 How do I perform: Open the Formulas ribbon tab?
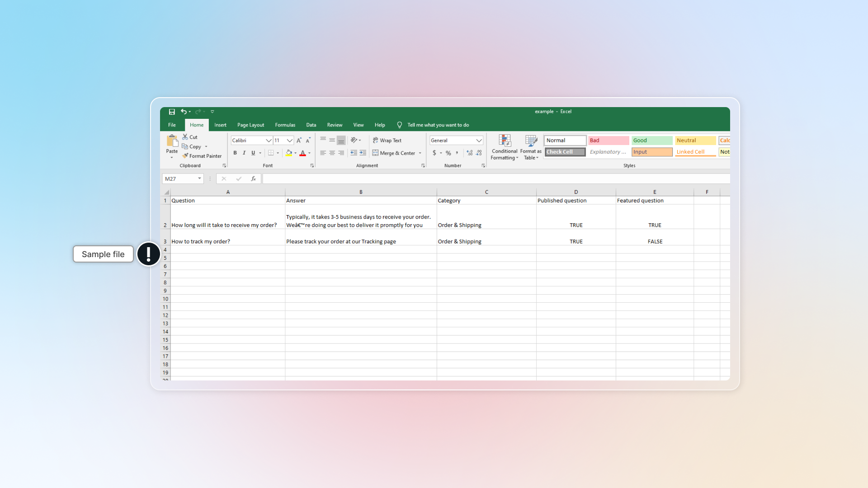[x=285, y=125]
